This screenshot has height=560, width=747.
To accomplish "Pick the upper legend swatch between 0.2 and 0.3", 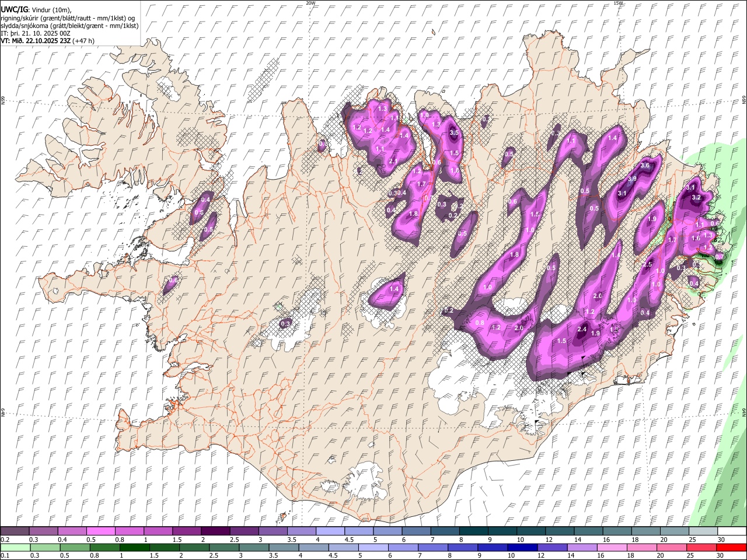I will (x=15, y=531).
